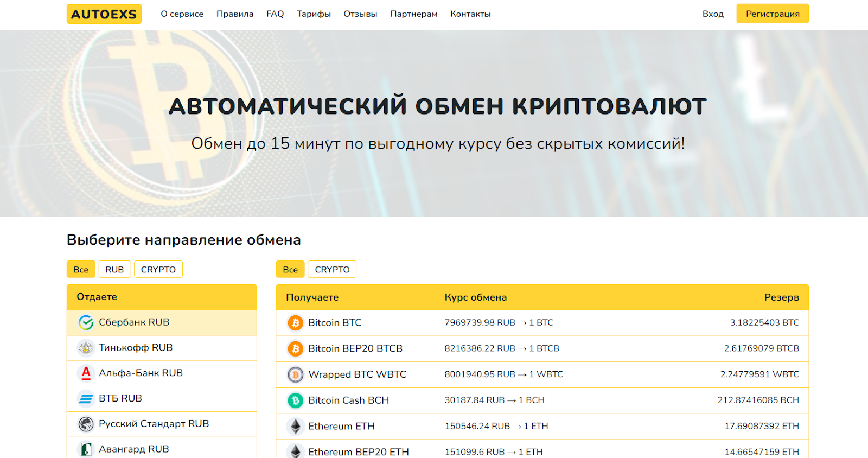Screen dimensions: 868x458
Task: Select the CRYPTO filter above Отдаете
Action: click(x=158, y=269)
